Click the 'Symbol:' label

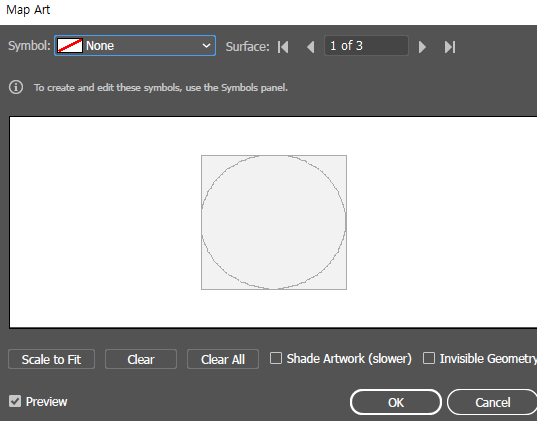point(29,46)
